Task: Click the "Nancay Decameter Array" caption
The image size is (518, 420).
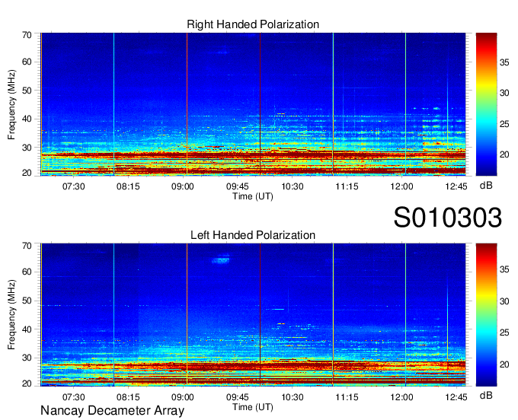Action: [x=112, y=411]
